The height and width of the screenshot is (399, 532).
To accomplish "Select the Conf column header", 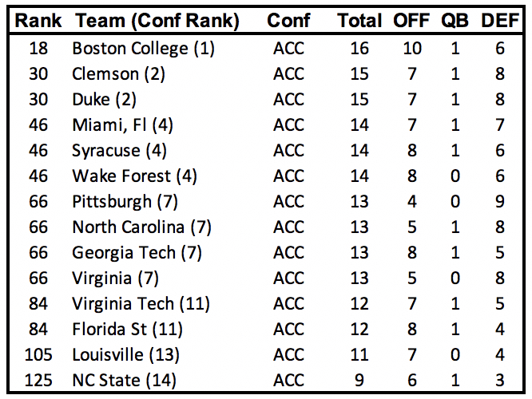I will (x=289, y=22).
